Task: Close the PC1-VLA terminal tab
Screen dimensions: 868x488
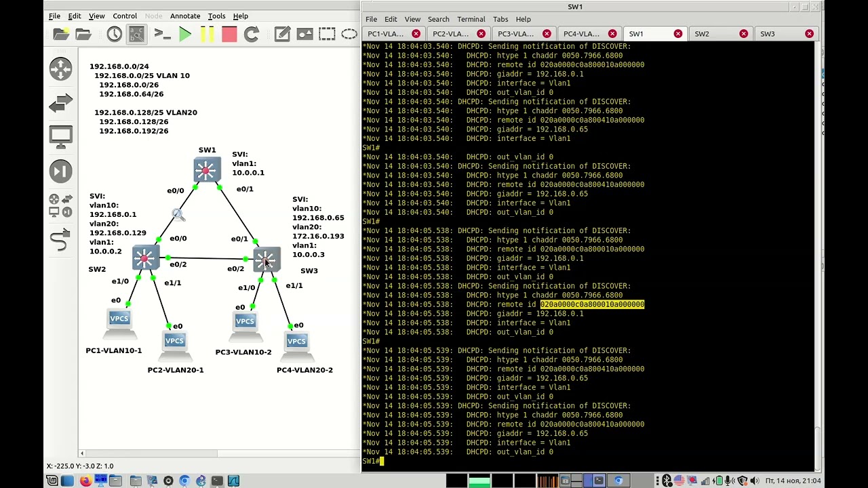Action: point(416,34)
